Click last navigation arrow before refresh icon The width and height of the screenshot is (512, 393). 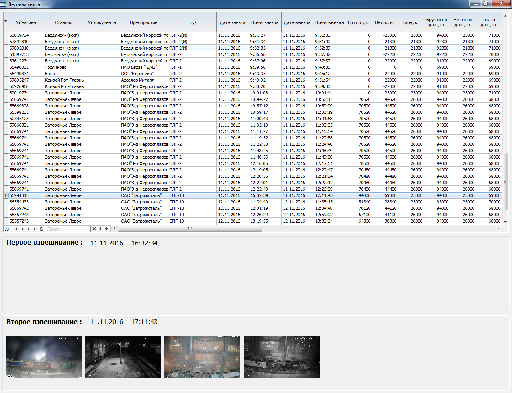coord(35,229)
